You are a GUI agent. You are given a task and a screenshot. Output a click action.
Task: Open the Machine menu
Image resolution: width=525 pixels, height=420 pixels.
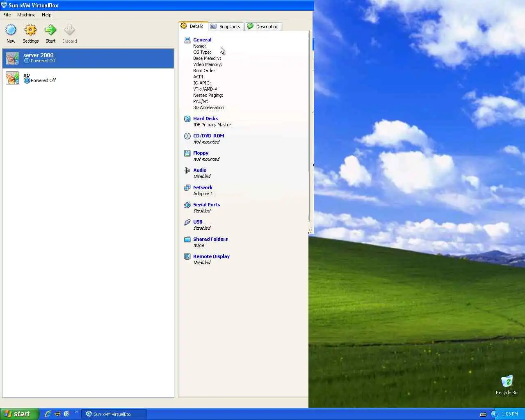pos(26,15)
